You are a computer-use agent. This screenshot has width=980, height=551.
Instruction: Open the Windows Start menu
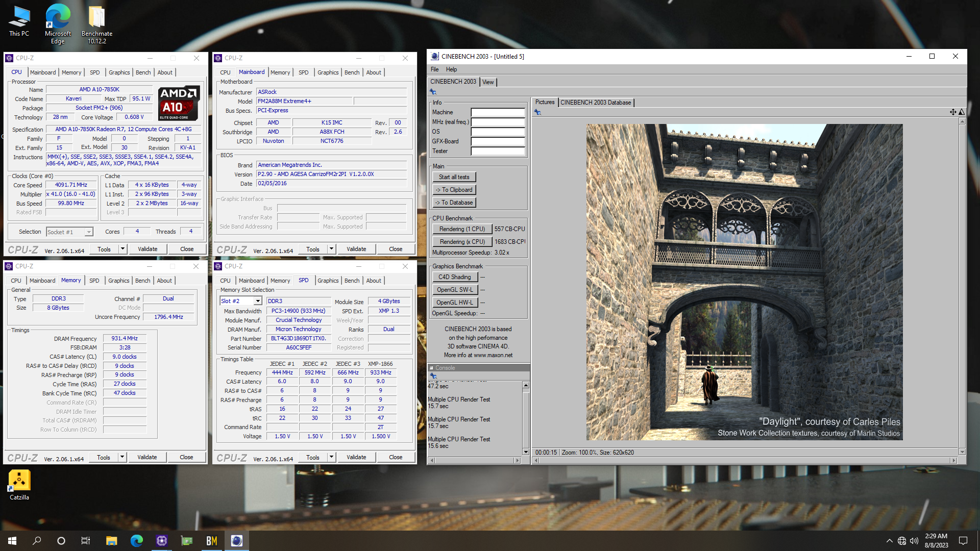pos(12,541)
